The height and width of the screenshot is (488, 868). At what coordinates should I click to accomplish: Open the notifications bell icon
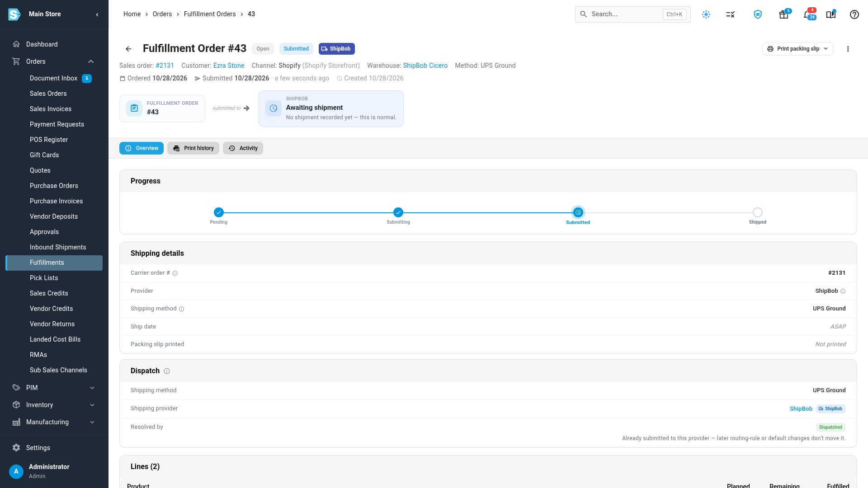(x=807, y=14)
